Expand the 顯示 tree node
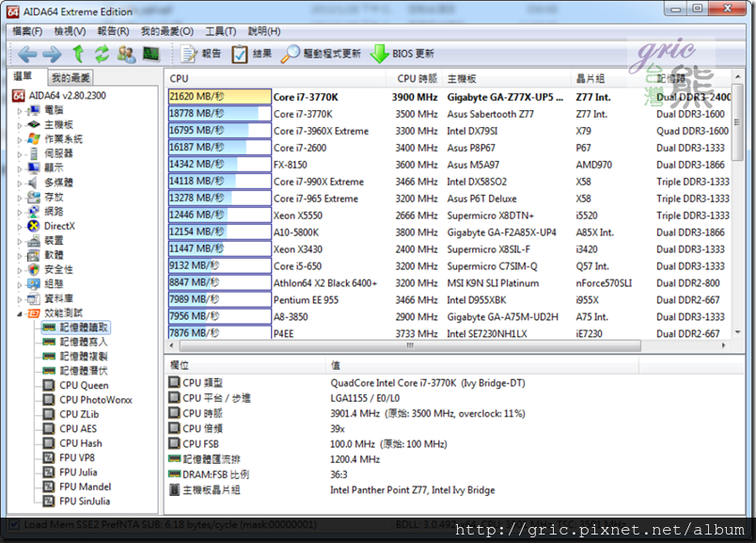 20,168
